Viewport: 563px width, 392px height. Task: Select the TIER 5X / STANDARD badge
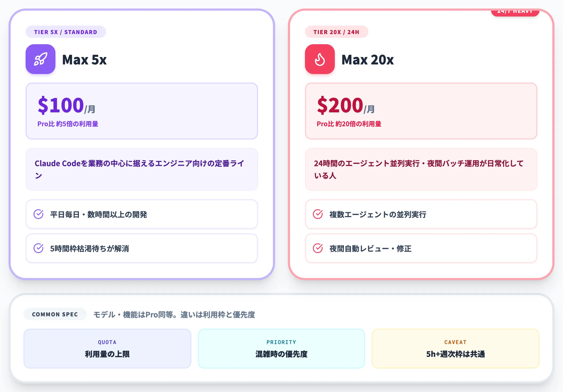click(66, 32)
